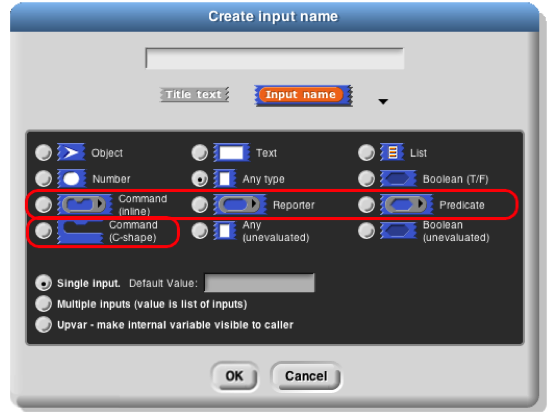The image size is (549, 414).
Task: Select the Command (inline) radio button
Action: pyautogui.click(x=43, y=205)
